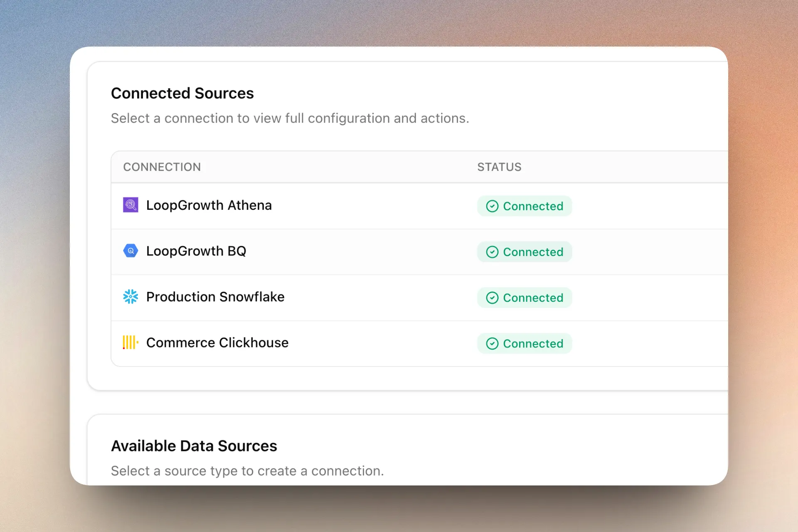Viewport: 798px width, 532px height.
Task: Click Connected badge for Commerce Clickhouse
Action: (x=525, y=344)
